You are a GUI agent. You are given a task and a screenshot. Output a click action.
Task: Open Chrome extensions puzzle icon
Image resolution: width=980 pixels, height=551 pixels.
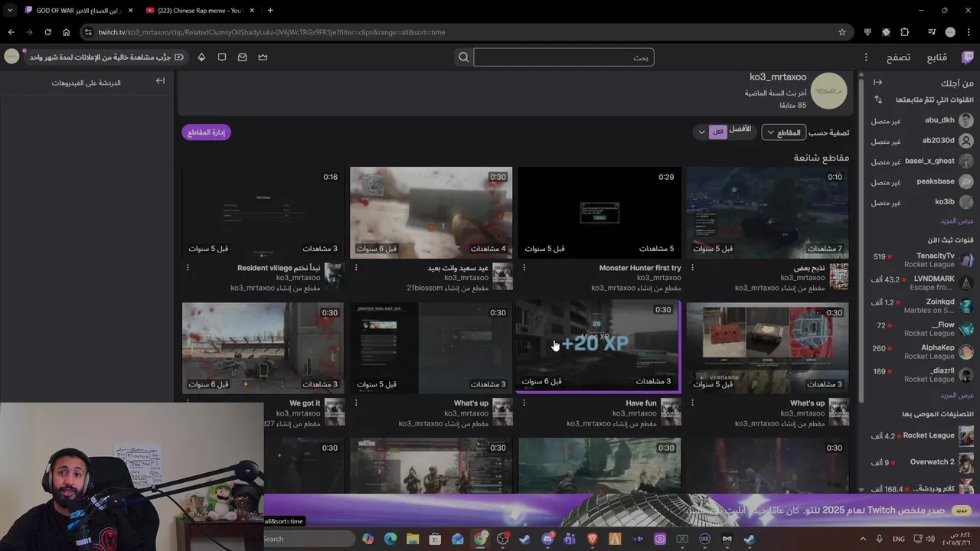(x=905, y=32)
